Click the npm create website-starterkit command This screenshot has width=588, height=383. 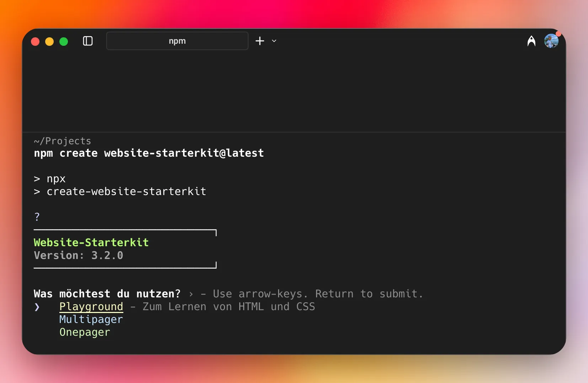149,153
